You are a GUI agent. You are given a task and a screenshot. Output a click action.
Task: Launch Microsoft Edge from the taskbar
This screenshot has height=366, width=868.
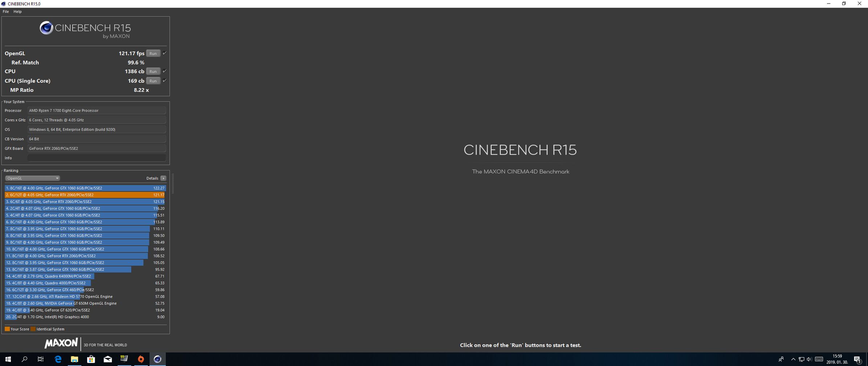pos(58,359)
